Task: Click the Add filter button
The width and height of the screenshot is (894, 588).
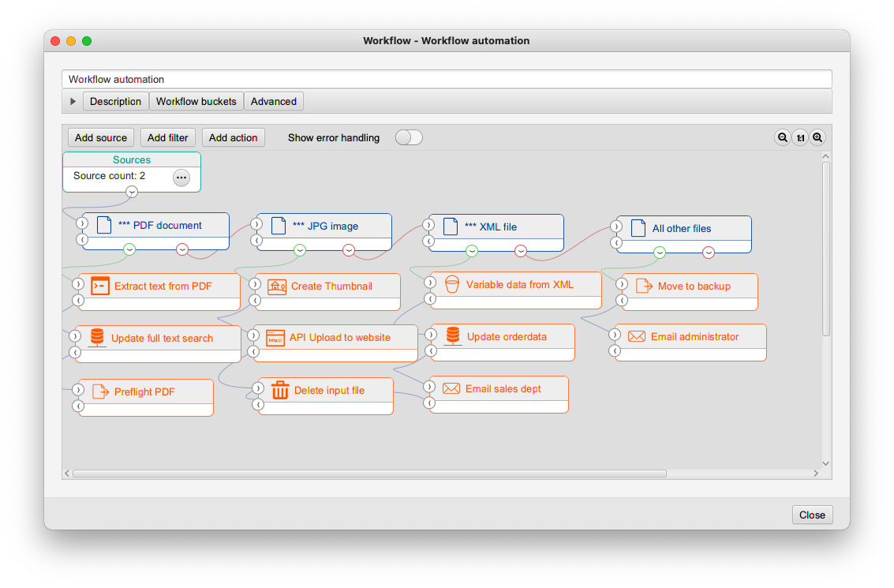Action: (168, 137)
